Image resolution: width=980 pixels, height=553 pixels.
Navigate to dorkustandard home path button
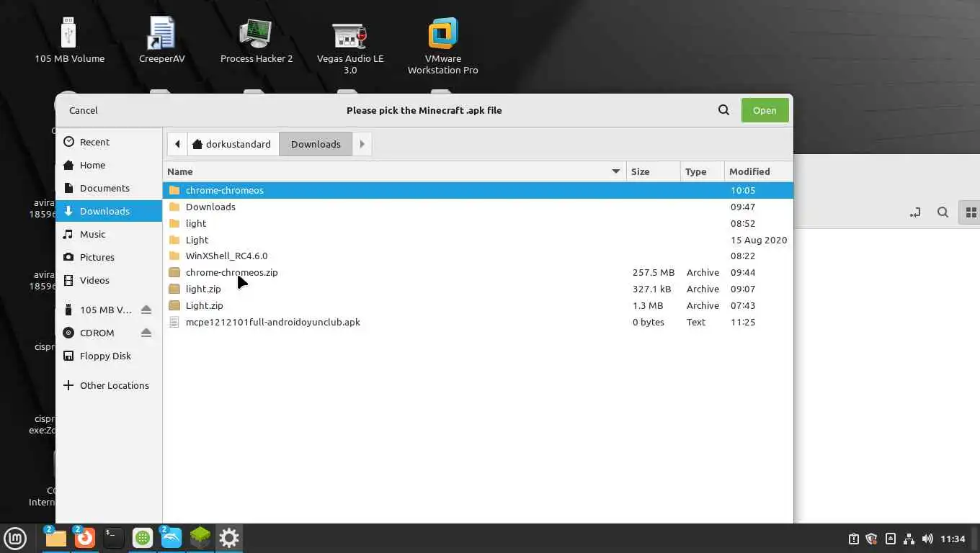point(233,144)
